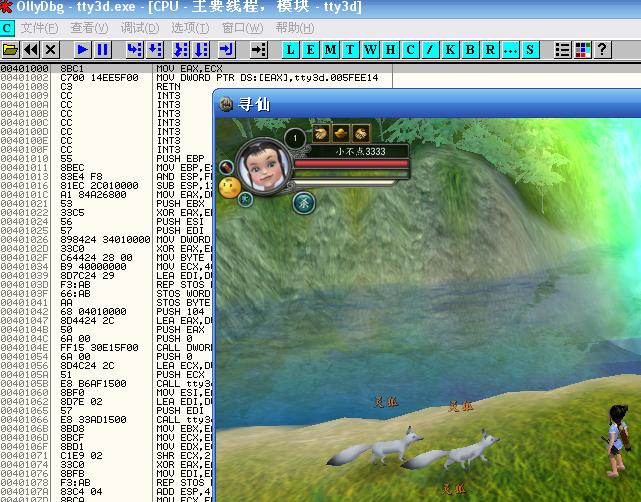Show Run trace with ellipsis button
Image resolution: width=641 pixels, height=502 pixels.
[x=510, y=50]
